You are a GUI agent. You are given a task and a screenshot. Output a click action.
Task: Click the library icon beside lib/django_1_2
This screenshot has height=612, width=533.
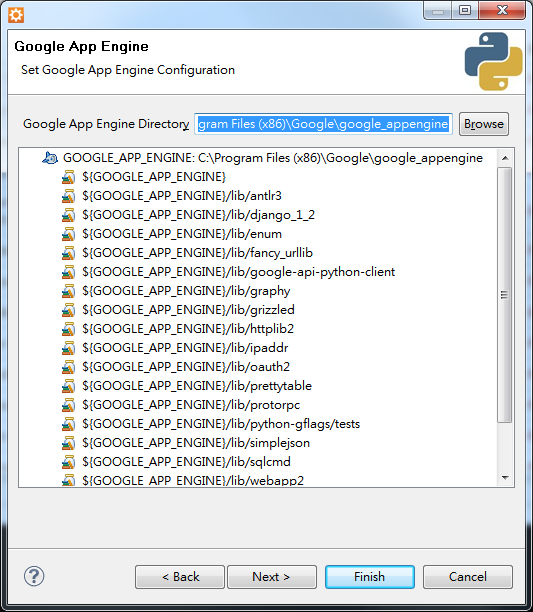[x=68, y=215]
